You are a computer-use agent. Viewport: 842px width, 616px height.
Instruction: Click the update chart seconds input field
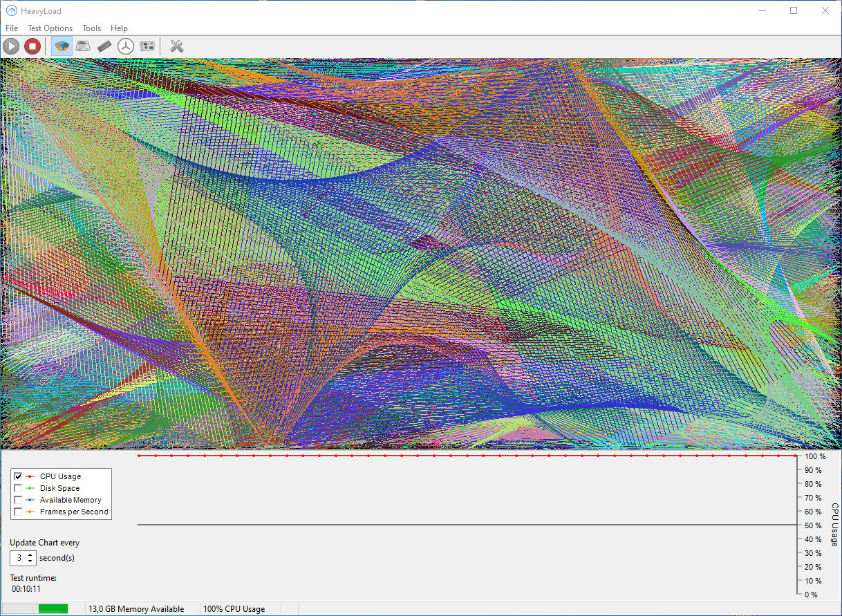19,558
